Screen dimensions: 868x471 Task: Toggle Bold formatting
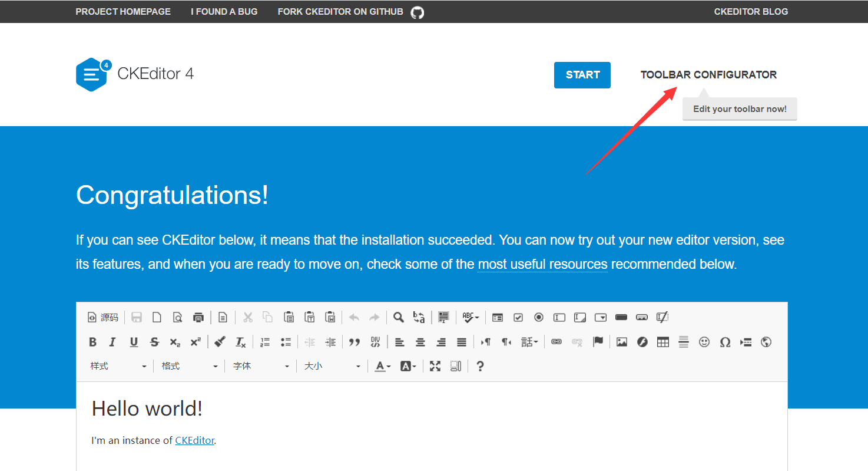pyautogui.click(x=92, y=342)
